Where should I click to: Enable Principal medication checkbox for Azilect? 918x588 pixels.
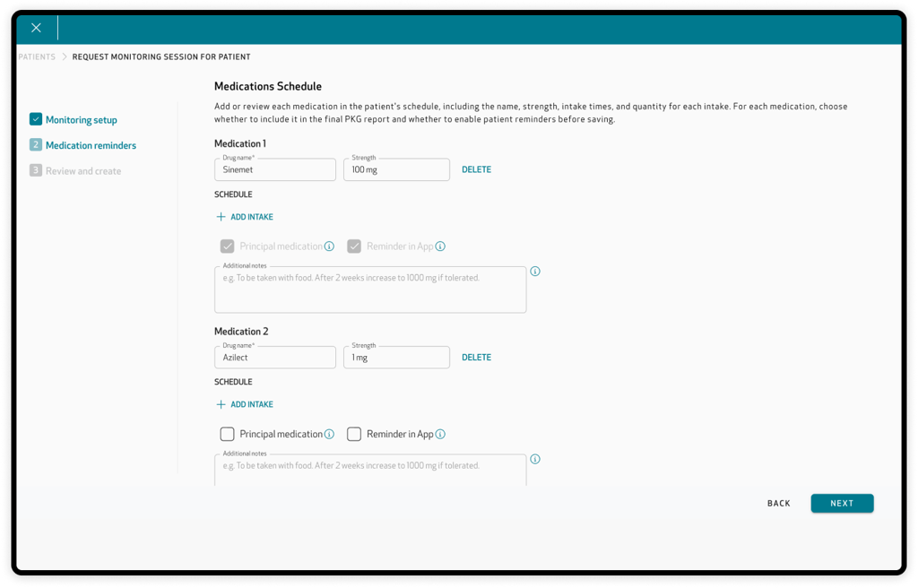point(227,434)
